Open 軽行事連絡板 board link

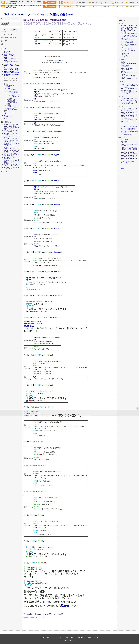10,86
